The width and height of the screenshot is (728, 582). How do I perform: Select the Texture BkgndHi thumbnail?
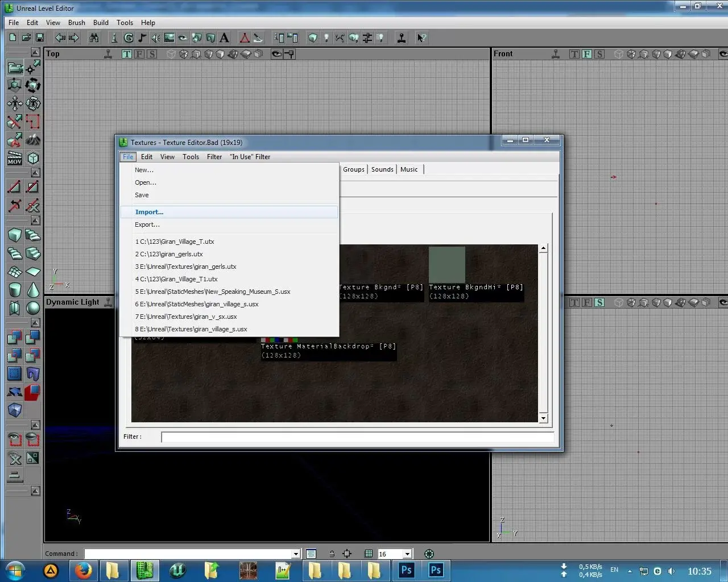(x=447, y=265)
